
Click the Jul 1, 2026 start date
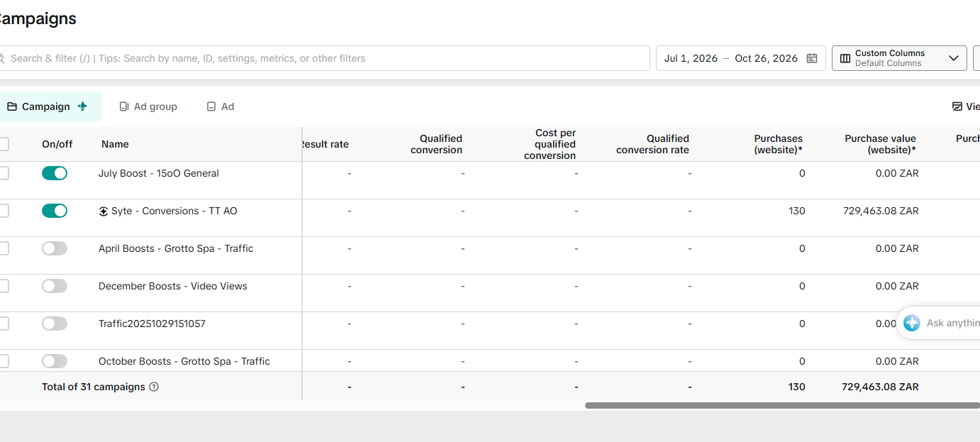[x=691, y=58]
